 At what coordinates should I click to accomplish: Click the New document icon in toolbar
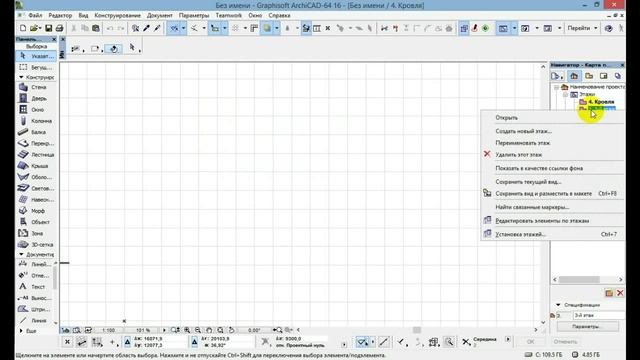coord(23,28)
